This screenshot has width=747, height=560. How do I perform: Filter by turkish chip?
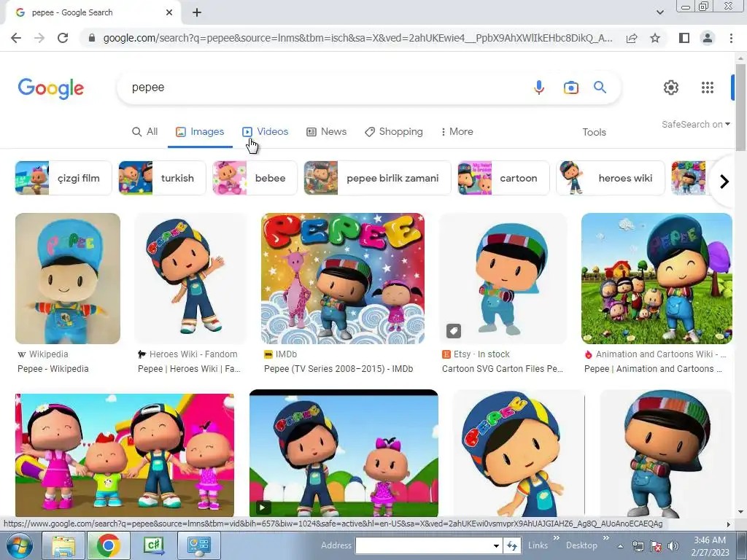point(162,178)
